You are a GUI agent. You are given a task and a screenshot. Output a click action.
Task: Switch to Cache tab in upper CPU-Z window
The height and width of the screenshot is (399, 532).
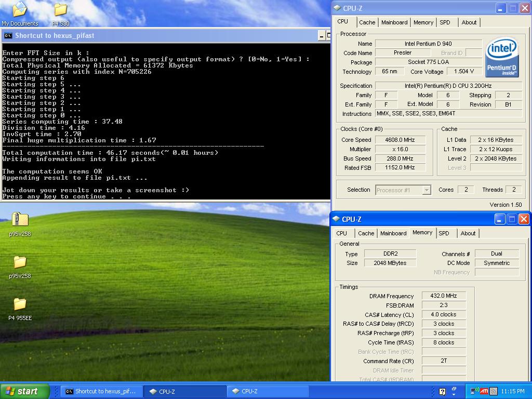367,22
